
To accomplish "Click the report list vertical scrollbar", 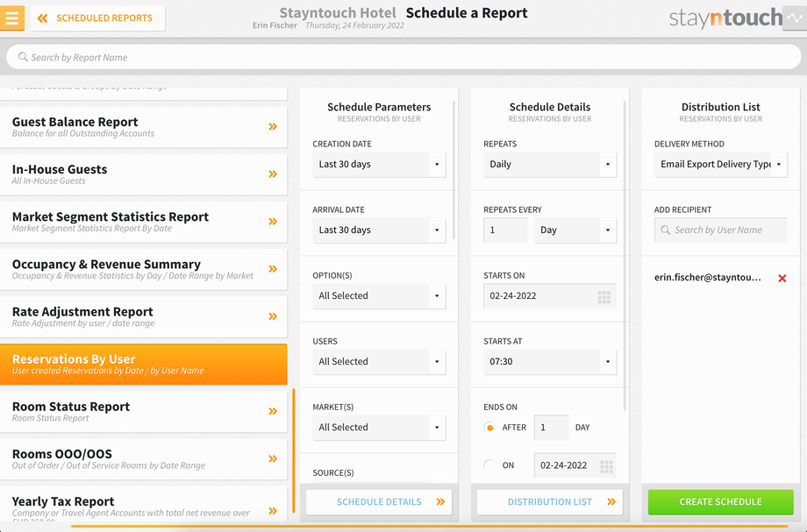I will point(293,450).
